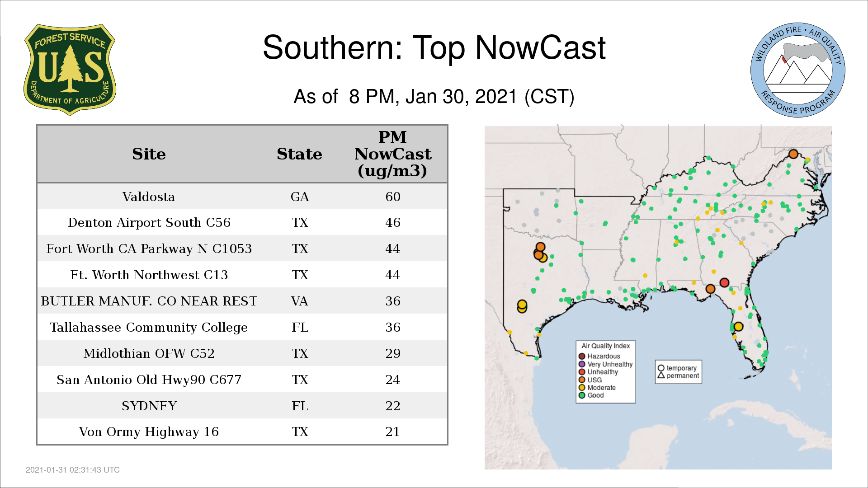The height and width of the screenshot is (488, 868).
Task: Click the Site column header
Action: pyautogui.click(x=149, y=154)
